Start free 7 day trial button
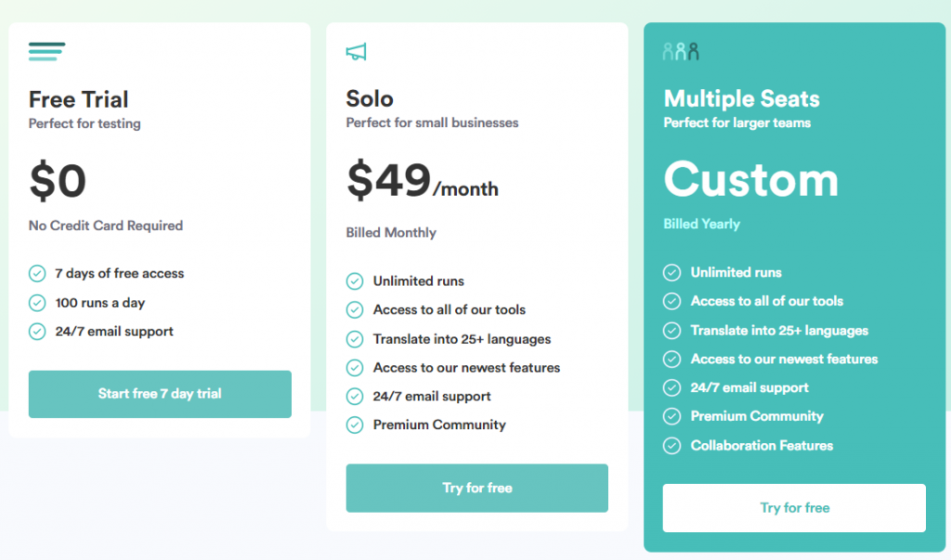The width and height of the screenshot is (951, 560). coord(160,394)
